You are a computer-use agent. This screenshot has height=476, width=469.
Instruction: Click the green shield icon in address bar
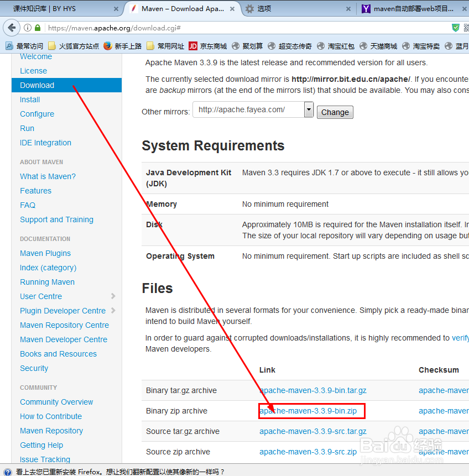[x=456, y=28]
